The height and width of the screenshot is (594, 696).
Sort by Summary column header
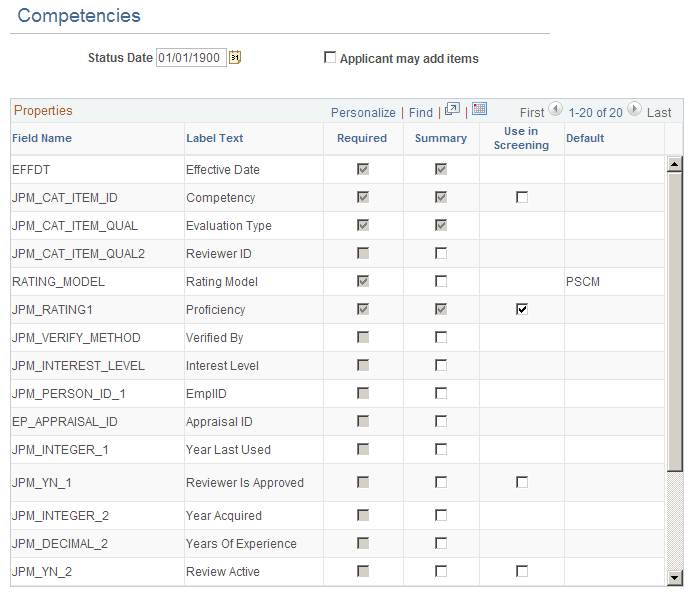(x=441, y=138)
